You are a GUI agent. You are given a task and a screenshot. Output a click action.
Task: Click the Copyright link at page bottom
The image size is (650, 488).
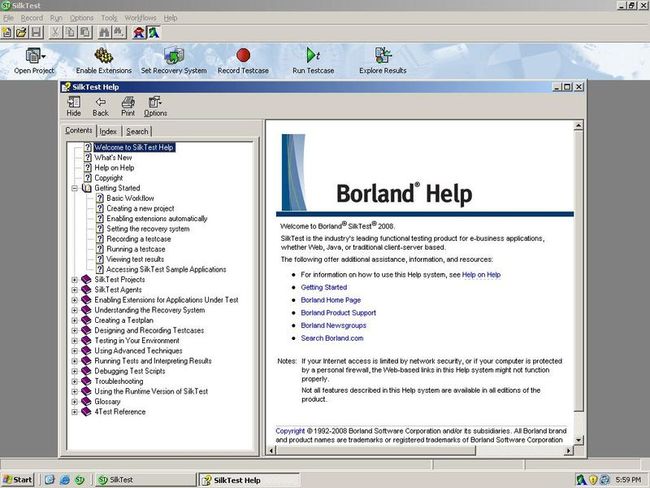pos(290,431)
